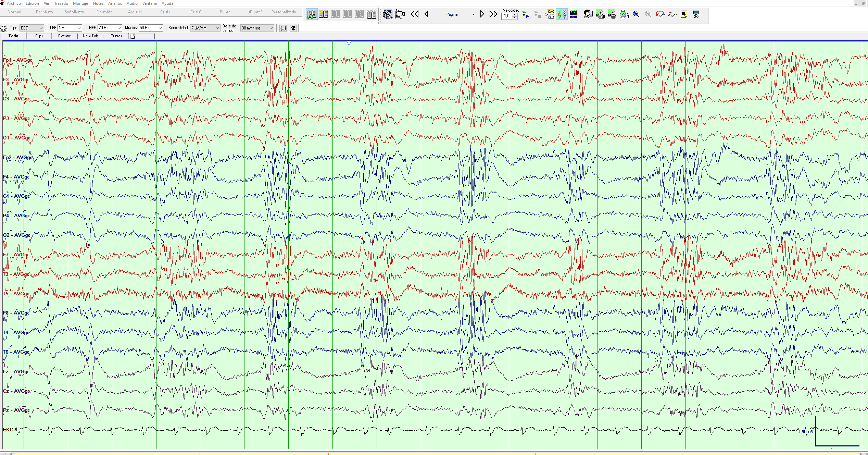Screen dimensions: 868x455
Task: Click the Despierto event button
Action: [45, 12]
